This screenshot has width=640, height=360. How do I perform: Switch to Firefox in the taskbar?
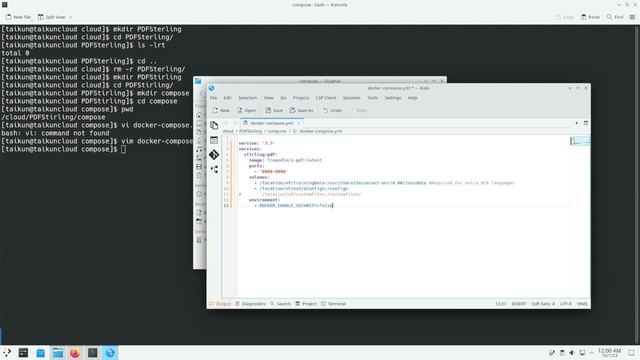click(75, 353)
